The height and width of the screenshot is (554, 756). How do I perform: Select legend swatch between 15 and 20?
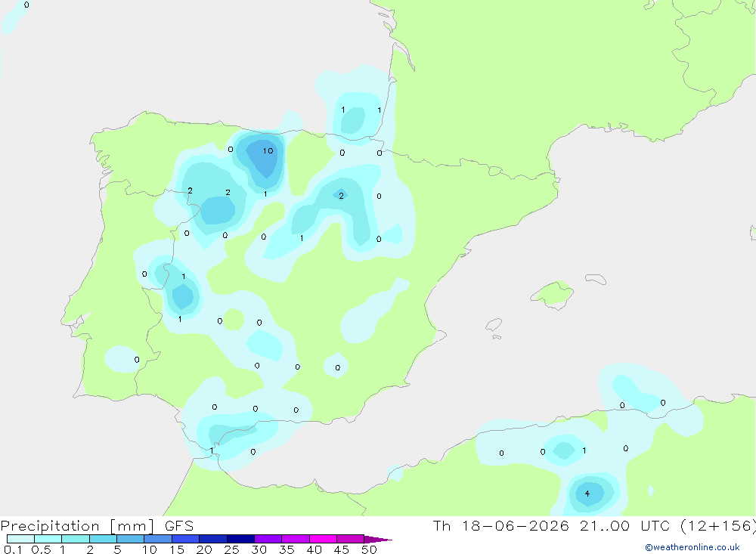click(186, 539)
